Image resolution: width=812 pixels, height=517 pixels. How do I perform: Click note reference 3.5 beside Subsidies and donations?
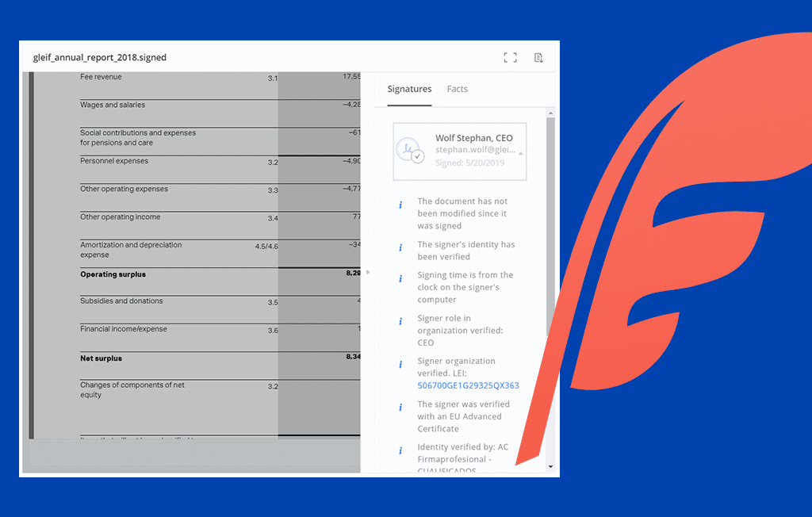(x=273, y=302)
